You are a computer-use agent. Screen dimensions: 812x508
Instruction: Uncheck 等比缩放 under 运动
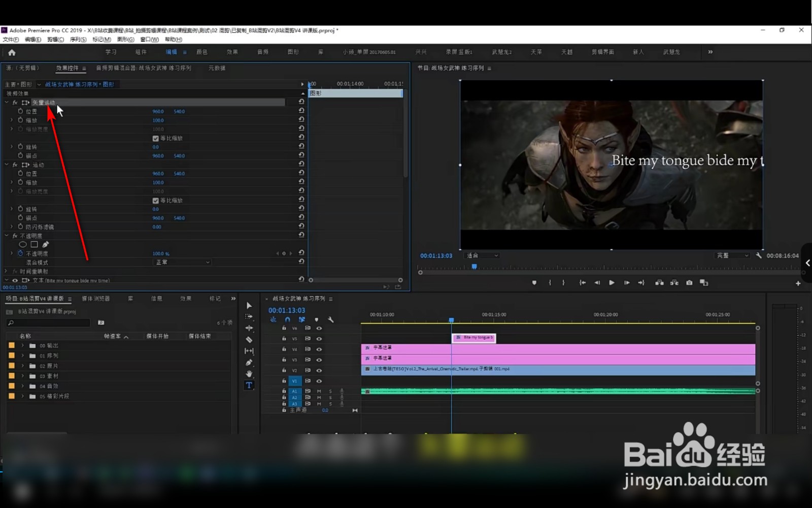(155, 201)
